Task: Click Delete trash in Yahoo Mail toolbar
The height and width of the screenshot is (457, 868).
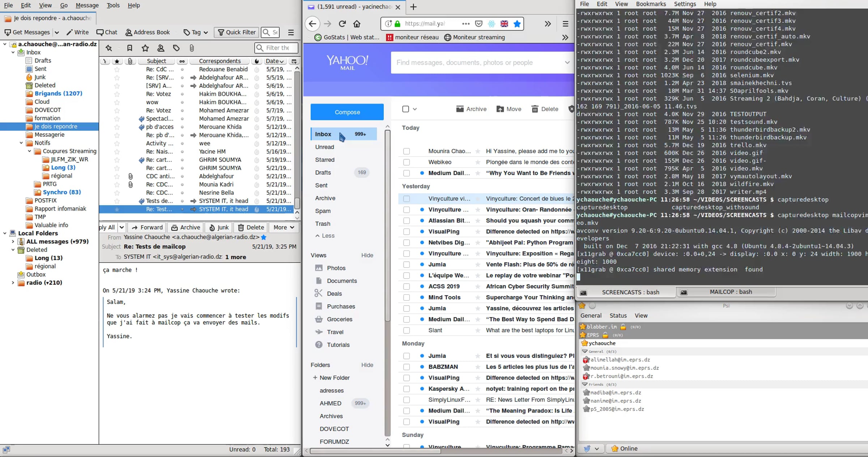Action: (545, 109)
